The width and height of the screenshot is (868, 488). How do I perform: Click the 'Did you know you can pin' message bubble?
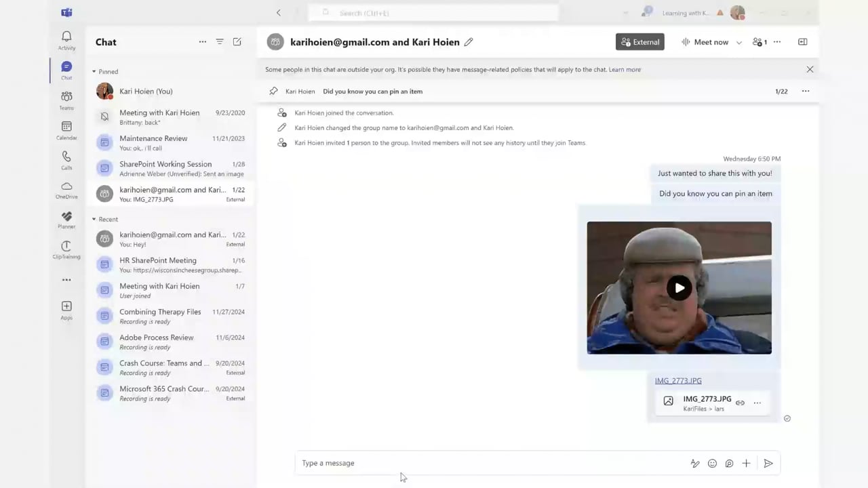[715, 194]
